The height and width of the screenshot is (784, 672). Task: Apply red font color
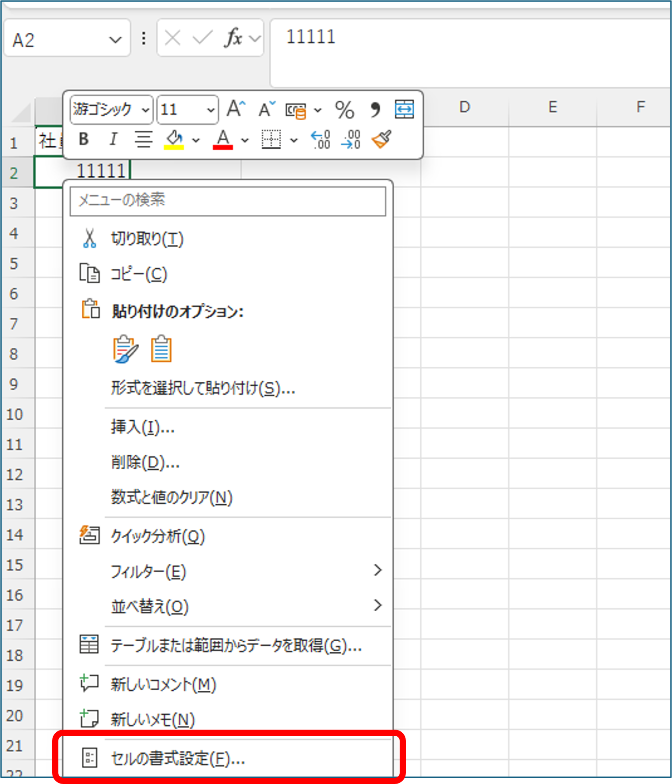coord(223,140)
